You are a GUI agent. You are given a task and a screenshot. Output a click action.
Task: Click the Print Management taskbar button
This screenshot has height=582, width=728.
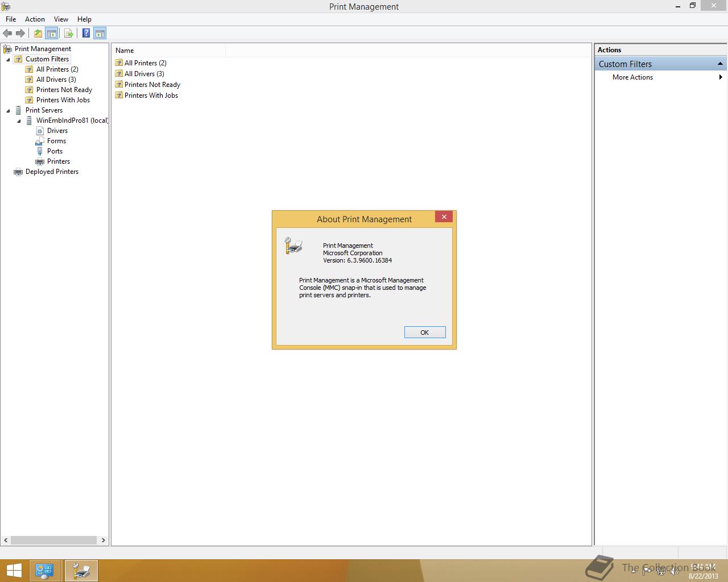[x=81, y=571]
